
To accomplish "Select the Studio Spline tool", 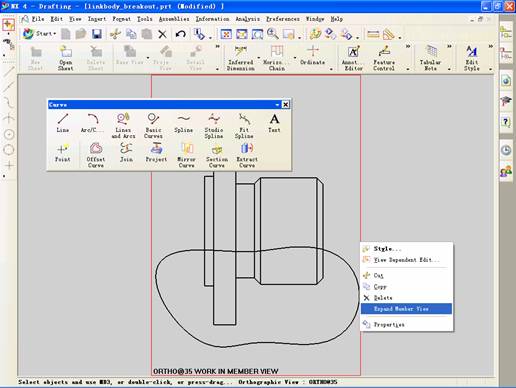I will pyautogui.click(x=214, y=126).
